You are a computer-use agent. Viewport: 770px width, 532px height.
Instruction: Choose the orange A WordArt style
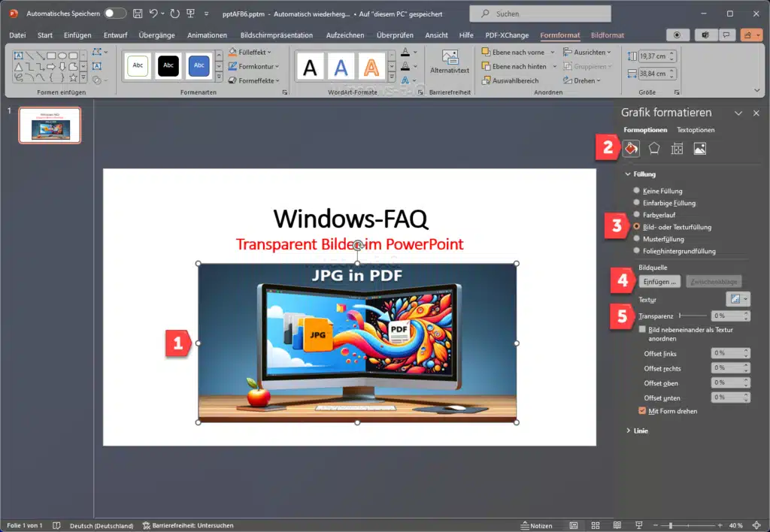click(371, 67)
